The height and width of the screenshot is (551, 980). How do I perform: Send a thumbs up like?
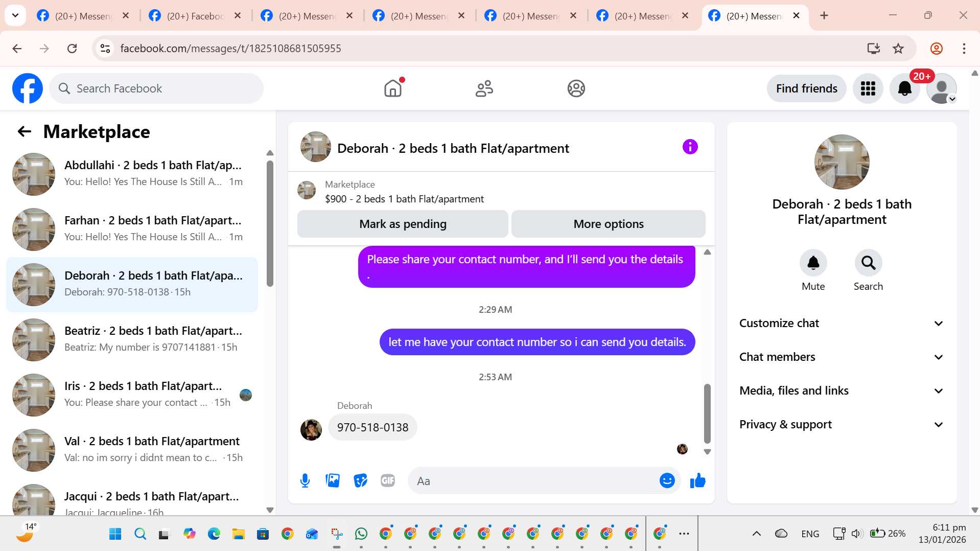[x=697, y=480]
